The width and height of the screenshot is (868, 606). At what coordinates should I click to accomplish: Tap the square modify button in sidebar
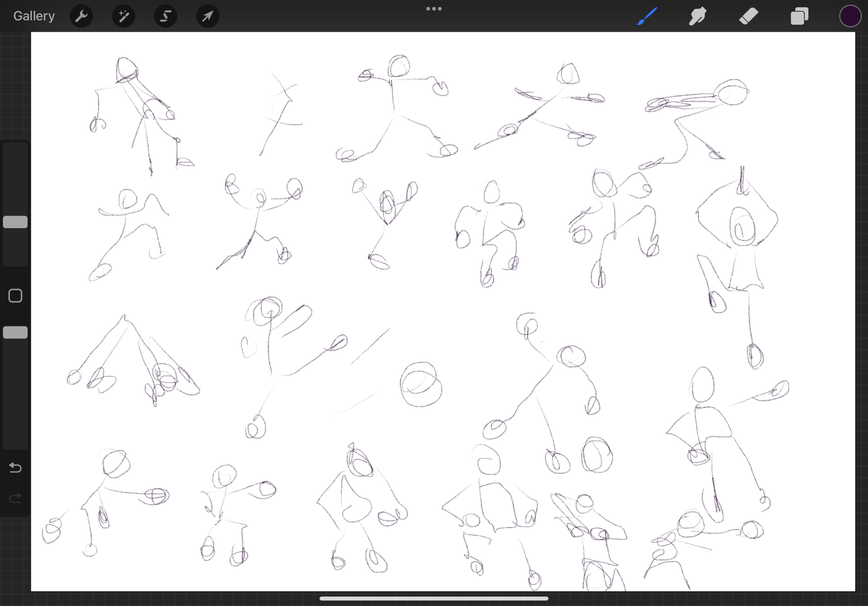tap(15, 296)
